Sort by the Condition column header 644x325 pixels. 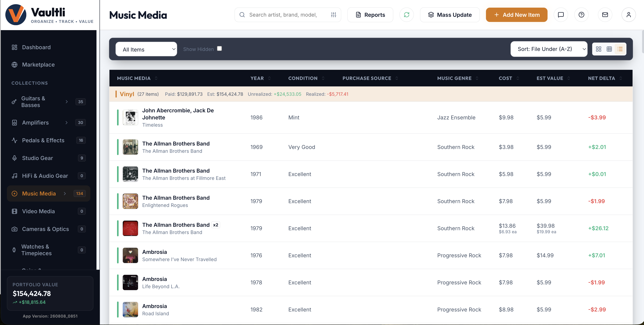tap(306, 78)
